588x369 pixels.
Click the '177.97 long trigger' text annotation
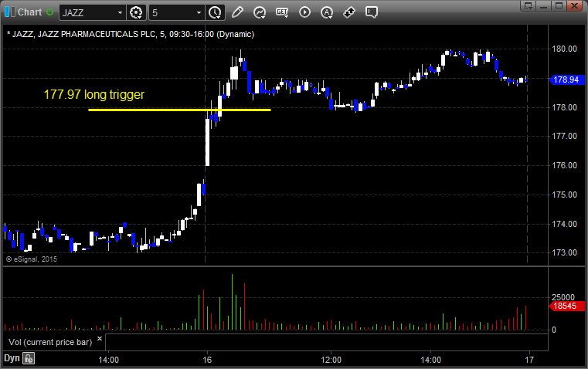click(94, 94)
